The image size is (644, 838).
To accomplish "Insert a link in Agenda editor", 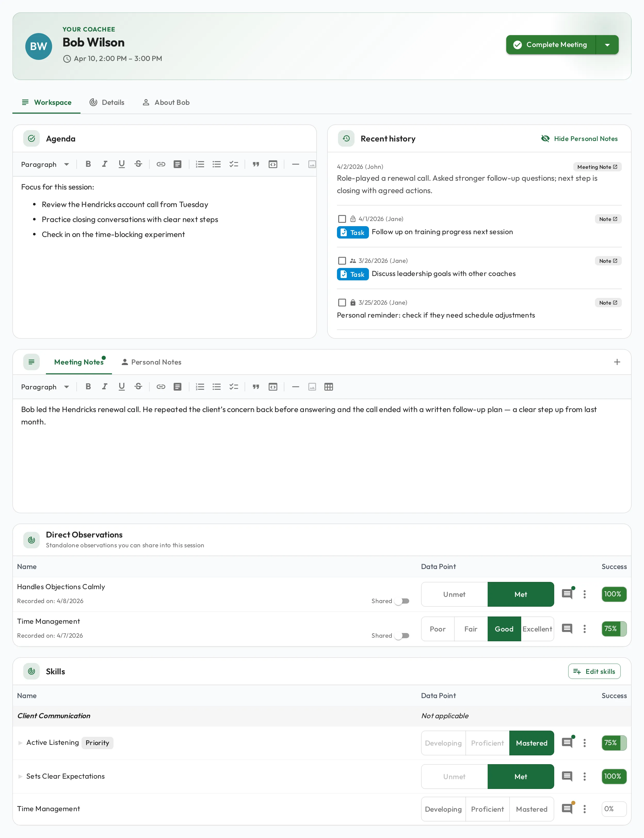I will pyautogui.click(x=161, y=164).
